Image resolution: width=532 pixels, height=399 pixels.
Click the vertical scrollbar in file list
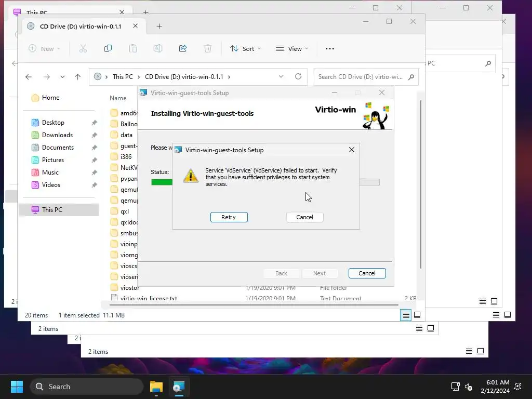click(421, 184)
